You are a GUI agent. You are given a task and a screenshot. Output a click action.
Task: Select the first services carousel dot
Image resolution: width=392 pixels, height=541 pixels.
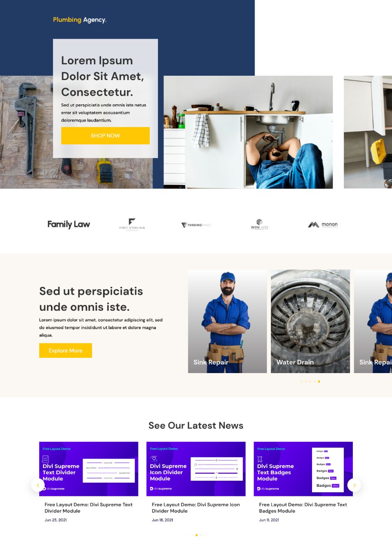pos(301,381)
